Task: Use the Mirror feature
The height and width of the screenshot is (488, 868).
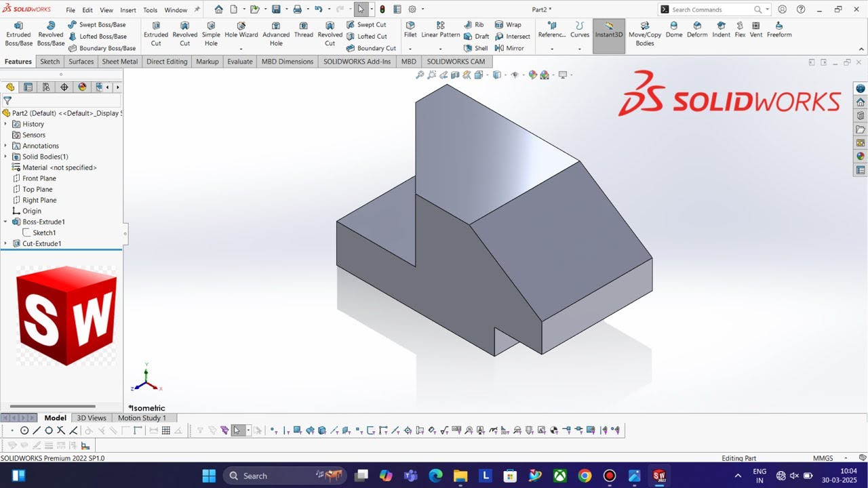Action: point(509,48)
